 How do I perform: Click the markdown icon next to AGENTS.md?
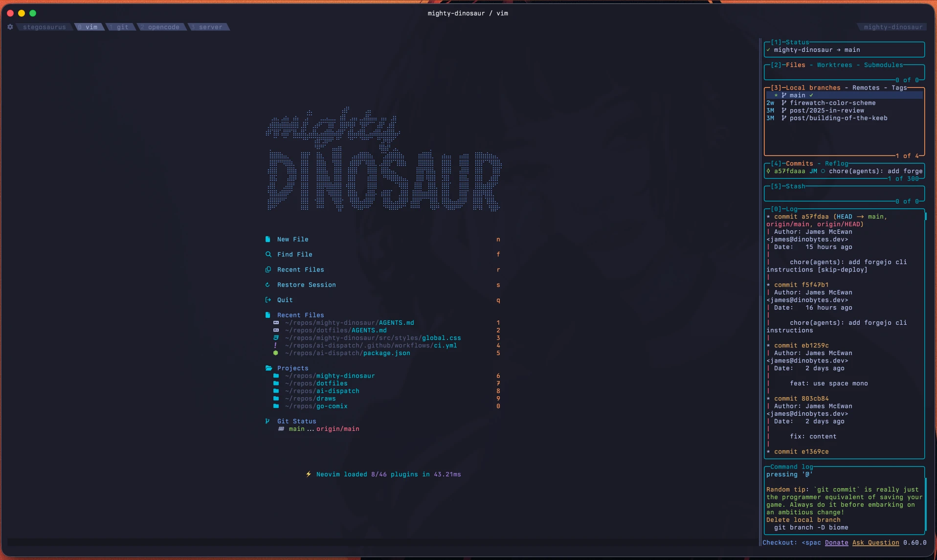(x=276, y=323)
